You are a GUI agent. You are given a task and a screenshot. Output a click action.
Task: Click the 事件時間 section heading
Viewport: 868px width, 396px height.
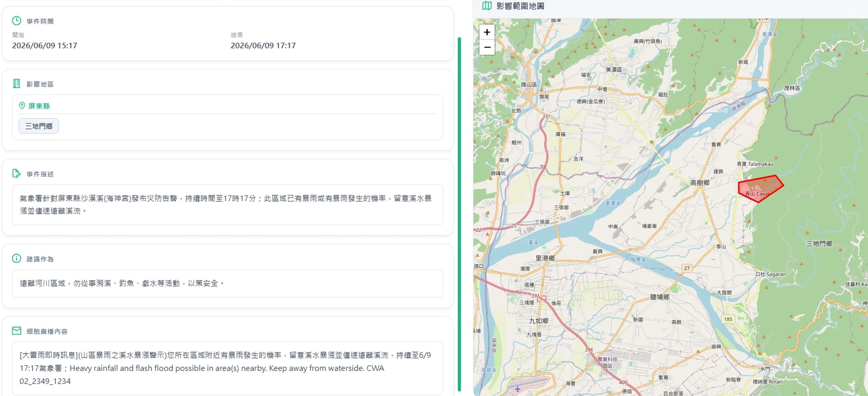(x=40, y=21)
